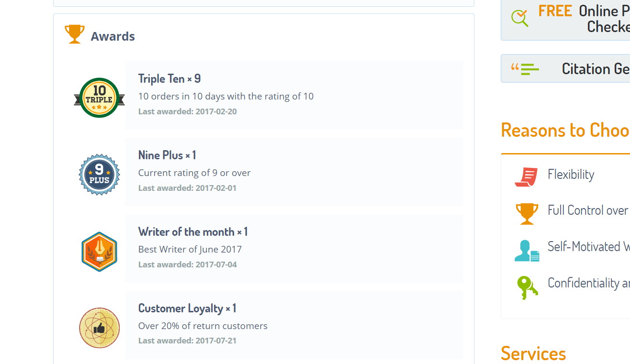The width and height of the screenshot is (630, 364).
Task: Click the Customer Loyalty thumbs-up badge
Action: tap(99, 328)
